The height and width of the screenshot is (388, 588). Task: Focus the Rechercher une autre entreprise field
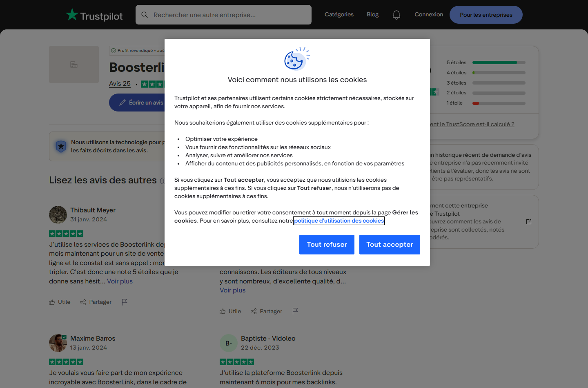223,15
